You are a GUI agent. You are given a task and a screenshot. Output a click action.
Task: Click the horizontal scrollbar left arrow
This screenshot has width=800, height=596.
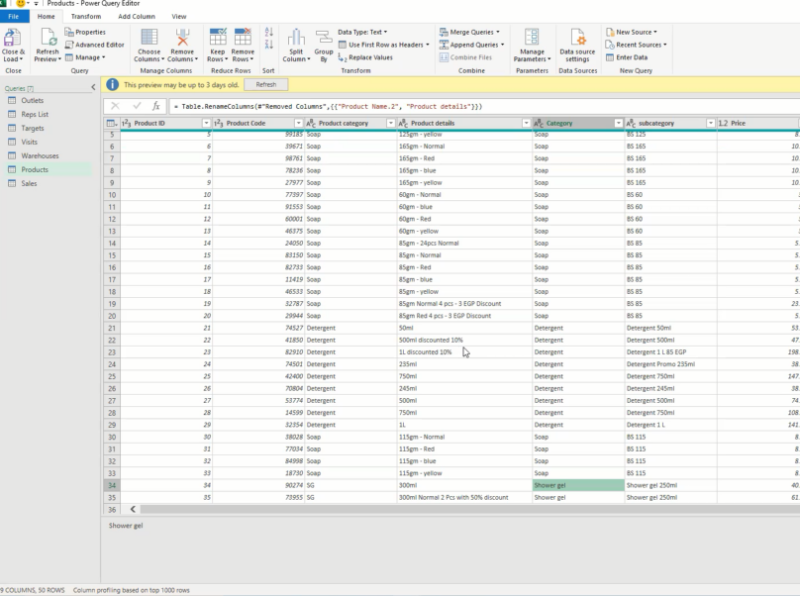pos(133,509)
